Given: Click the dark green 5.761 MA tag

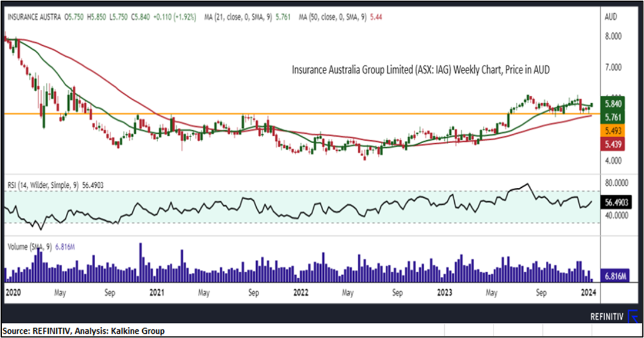Looking at the screenshot, I should (614, 117).
